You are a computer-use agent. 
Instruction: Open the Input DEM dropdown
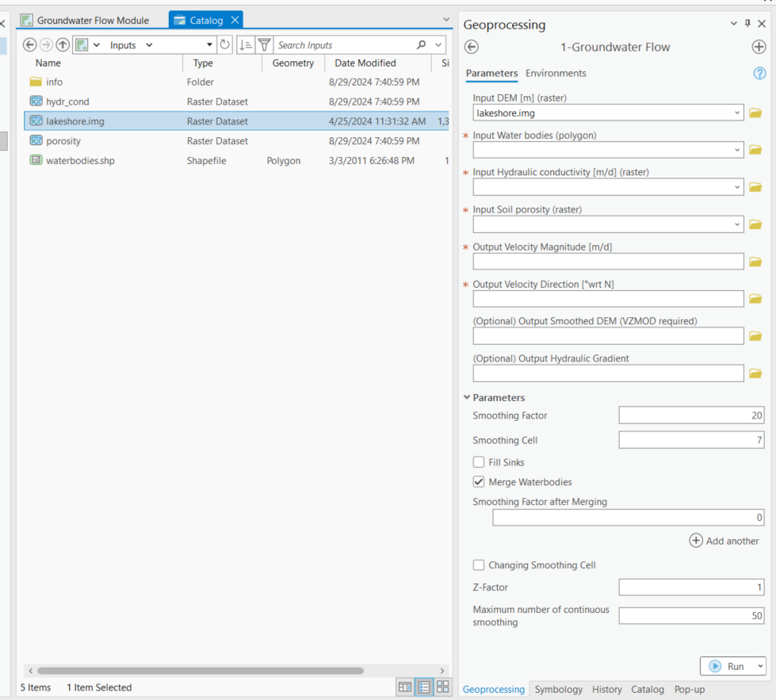pos(737,113)
